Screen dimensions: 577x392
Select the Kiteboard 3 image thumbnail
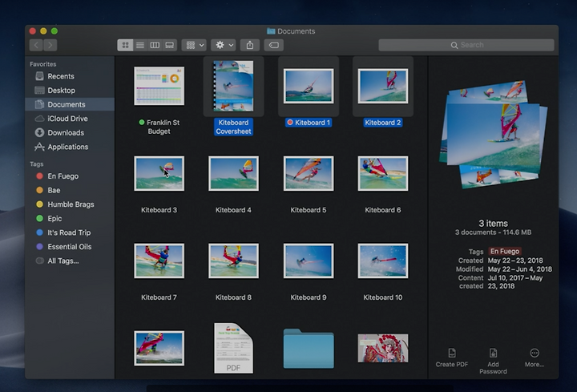click(159, 173)
